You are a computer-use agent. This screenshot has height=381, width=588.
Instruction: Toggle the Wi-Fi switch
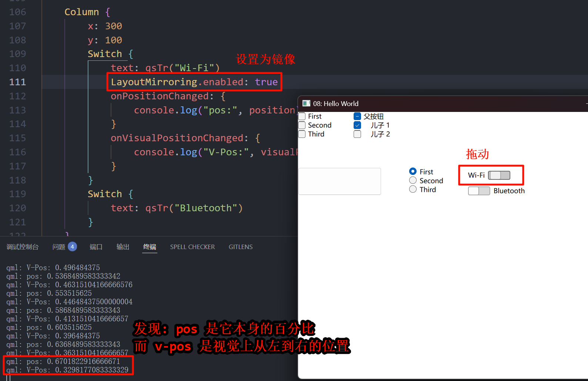click(499, 175)
